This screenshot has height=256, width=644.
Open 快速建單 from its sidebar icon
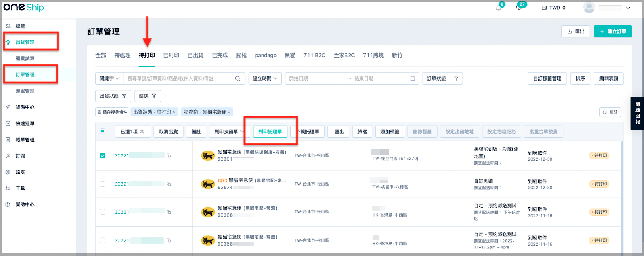(x=8, y=124)
